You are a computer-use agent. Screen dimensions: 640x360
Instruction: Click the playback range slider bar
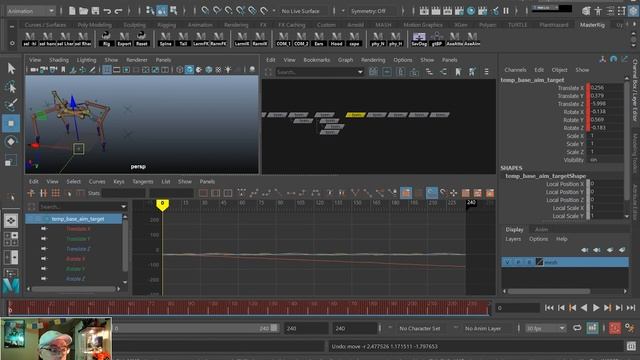(196, 328)
